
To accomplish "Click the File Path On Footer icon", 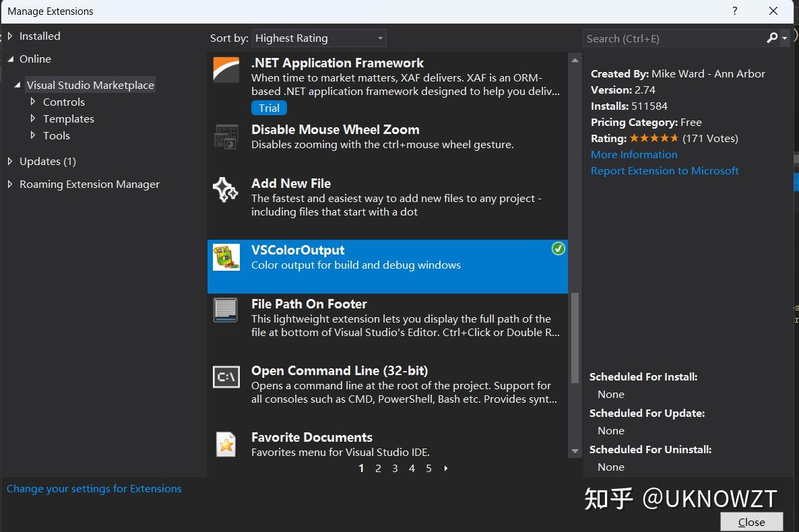I will [x=226, y=310].
